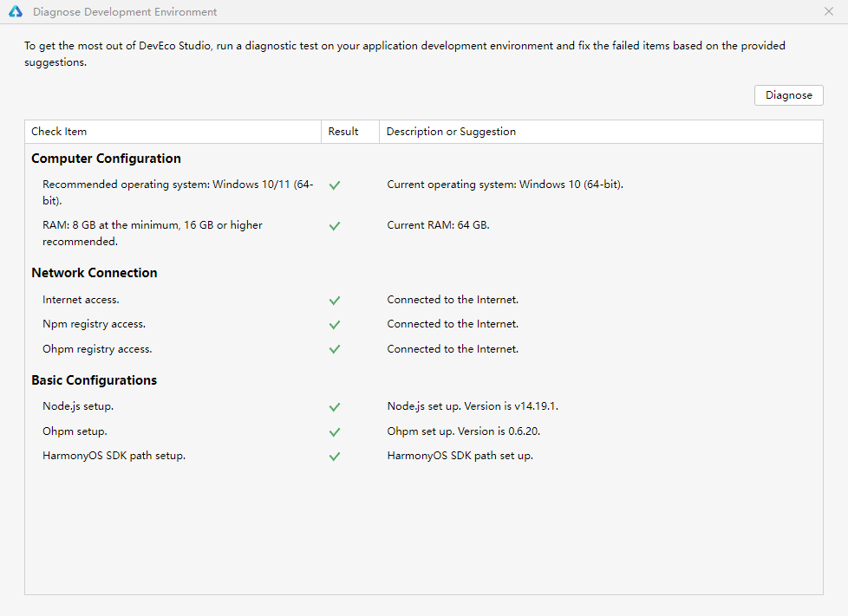848x616 pixels.
Task: Select the 'Node.js setup.' check item
Action: point(78,406)
